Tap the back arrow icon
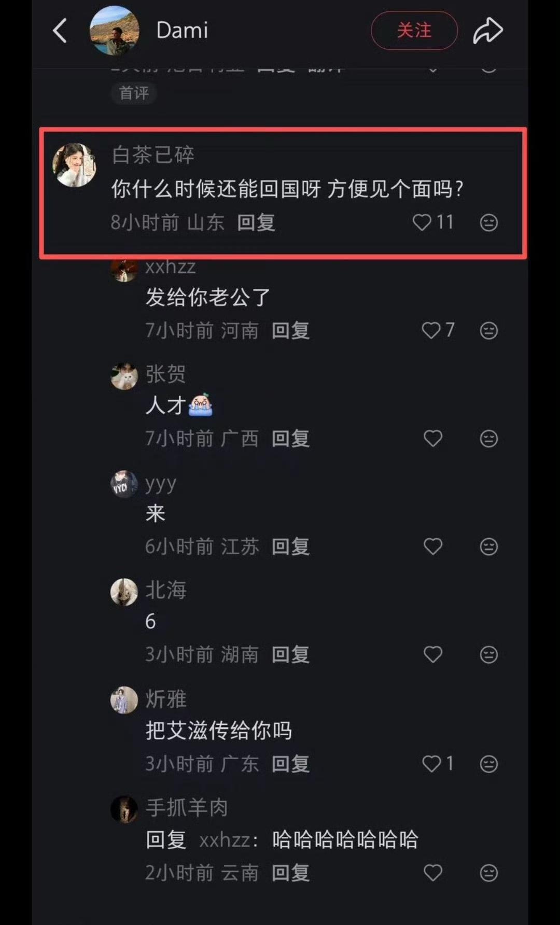Image resolution: width=560 pixels, height=925 pixels. (x=60, y=31)
